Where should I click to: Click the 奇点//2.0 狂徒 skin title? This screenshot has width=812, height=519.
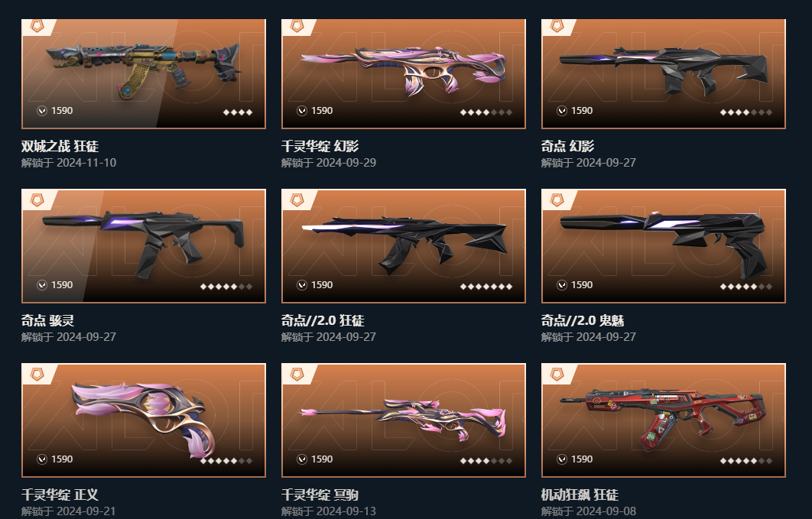(323, 321)
